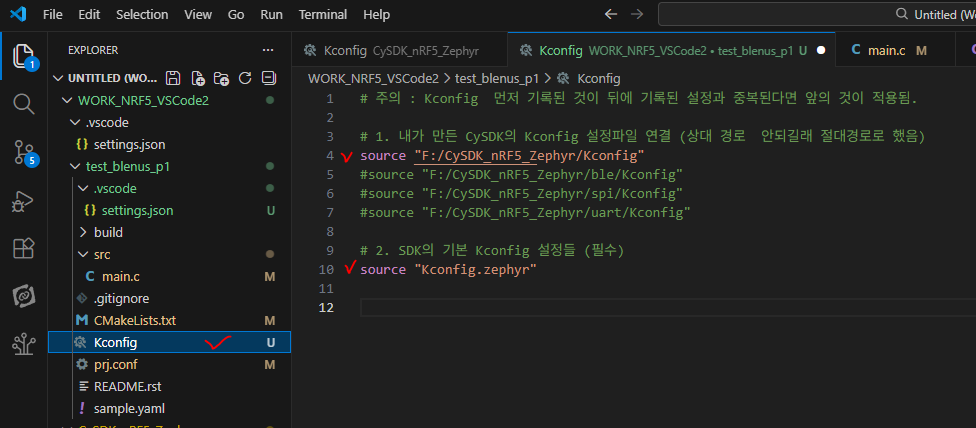Click the New Folder icon in the Explorer header

(221, 78)
